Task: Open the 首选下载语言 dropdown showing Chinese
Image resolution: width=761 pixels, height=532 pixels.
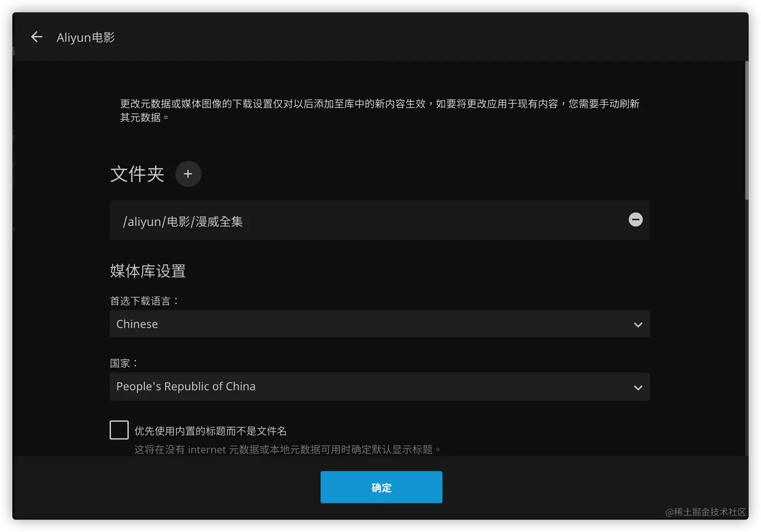Action: (x=379, y=324)
